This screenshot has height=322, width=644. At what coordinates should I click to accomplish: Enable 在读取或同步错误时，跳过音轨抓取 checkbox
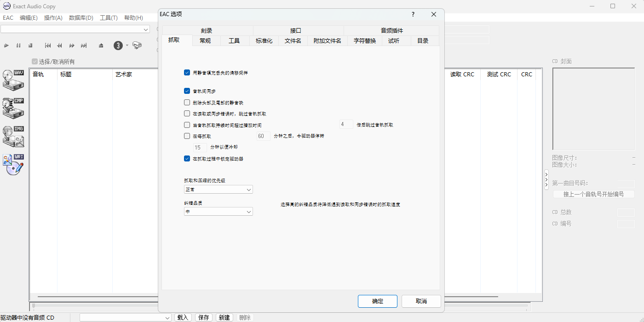(x=187, y=114)
